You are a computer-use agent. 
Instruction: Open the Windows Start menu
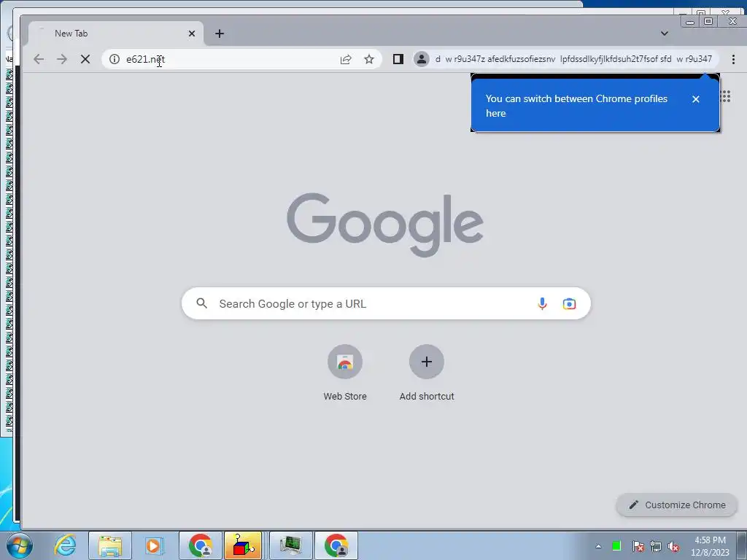tap(20, 545)
